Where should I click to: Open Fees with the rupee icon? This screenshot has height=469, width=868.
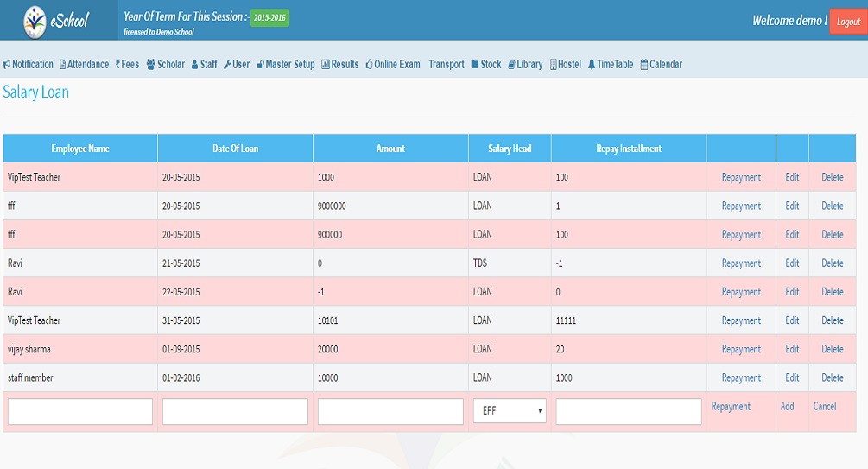118,65
